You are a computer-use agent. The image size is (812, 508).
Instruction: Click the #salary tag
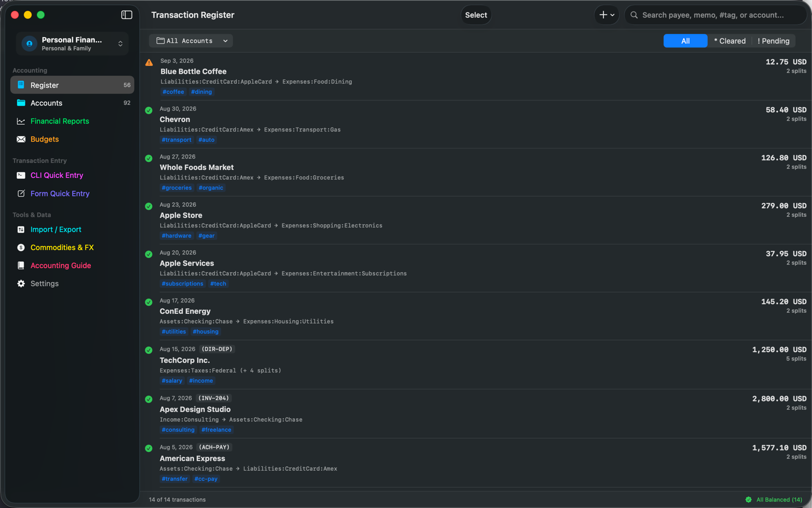coord(172,381)
